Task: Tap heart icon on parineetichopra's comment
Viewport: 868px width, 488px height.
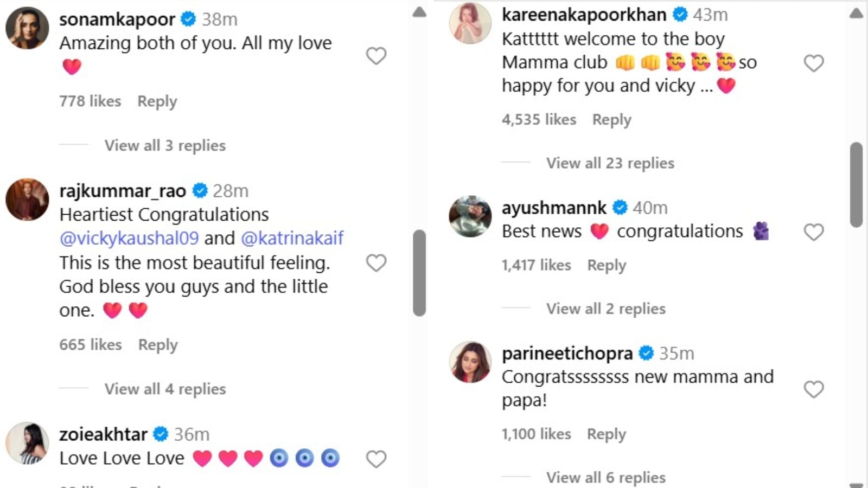Action: [x=813, y=389]
